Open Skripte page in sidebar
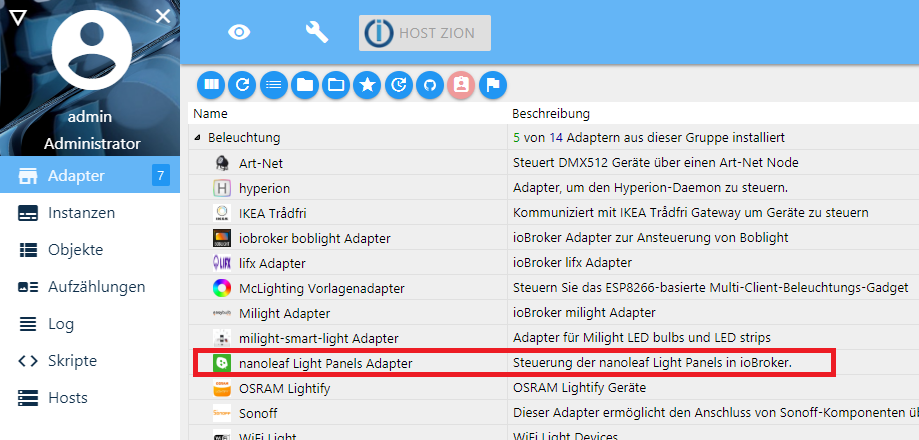The width and height of the screenshot is (919, 440). tap(90, 360)
